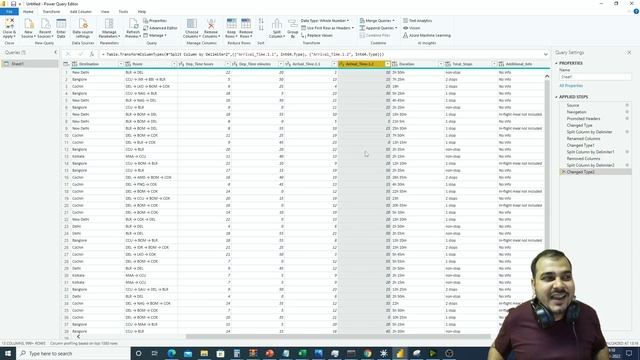Open Total_Stops column filter dropdown
The image size is (640, 360).
tap(494, 64)
